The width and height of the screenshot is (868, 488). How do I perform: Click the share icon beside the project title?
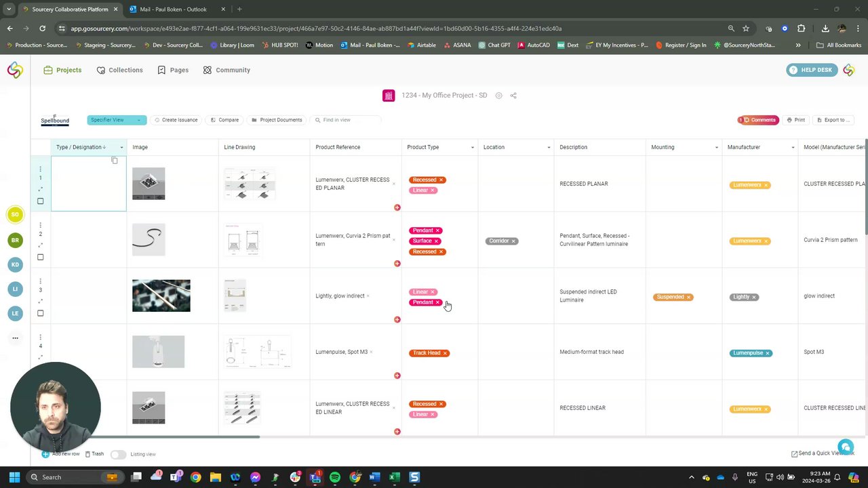click(513, 96)
